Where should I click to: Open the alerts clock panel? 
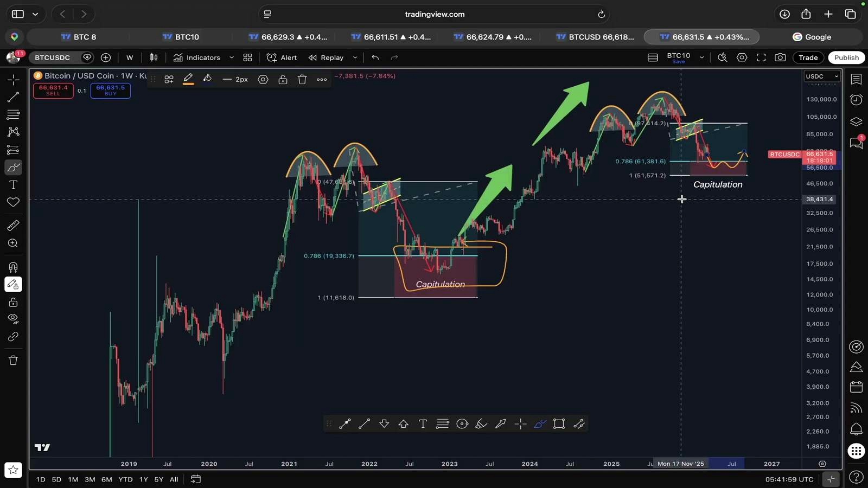(x=856, y=100)
